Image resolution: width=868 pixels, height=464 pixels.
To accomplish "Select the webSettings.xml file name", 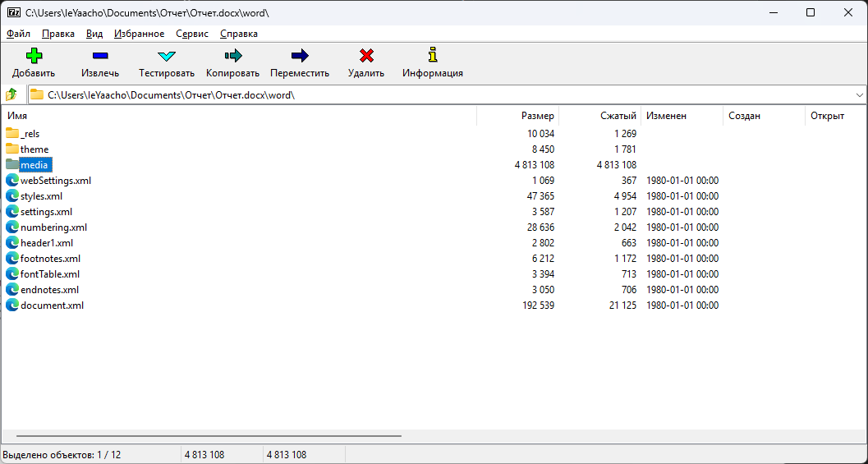I will 56,180.
